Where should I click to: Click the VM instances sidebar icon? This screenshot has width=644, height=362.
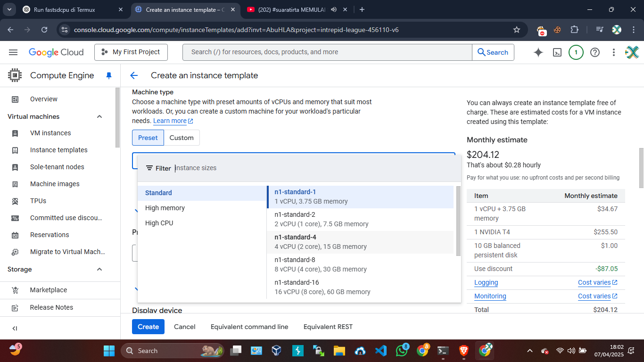[x=15, y=133]
